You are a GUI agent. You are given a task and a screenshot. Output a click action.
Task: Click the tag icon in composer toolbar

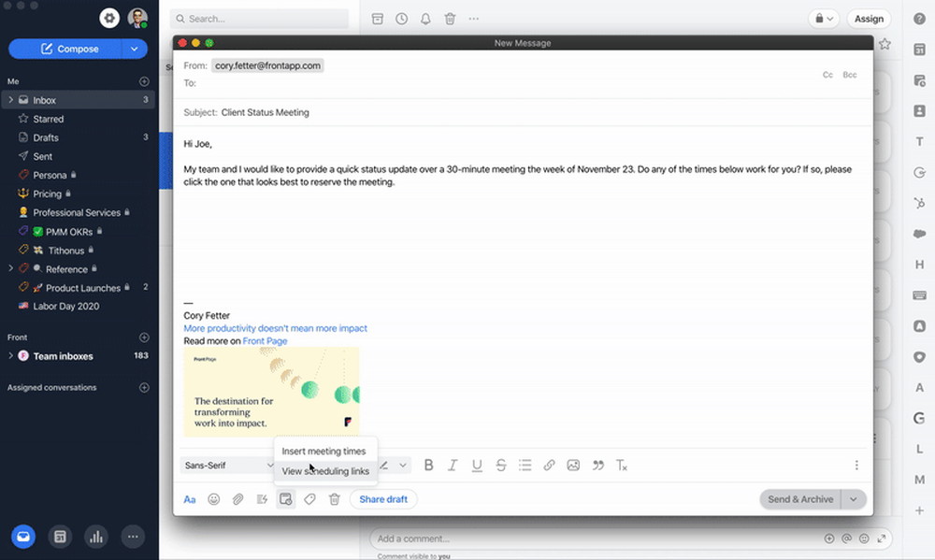(x=310, y=499)
